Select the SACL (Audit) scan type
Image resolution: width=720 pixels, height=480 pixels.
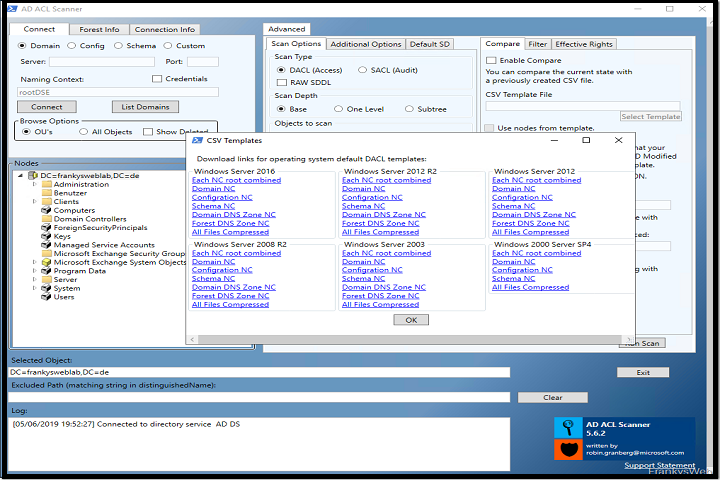(x=350, y=70)
